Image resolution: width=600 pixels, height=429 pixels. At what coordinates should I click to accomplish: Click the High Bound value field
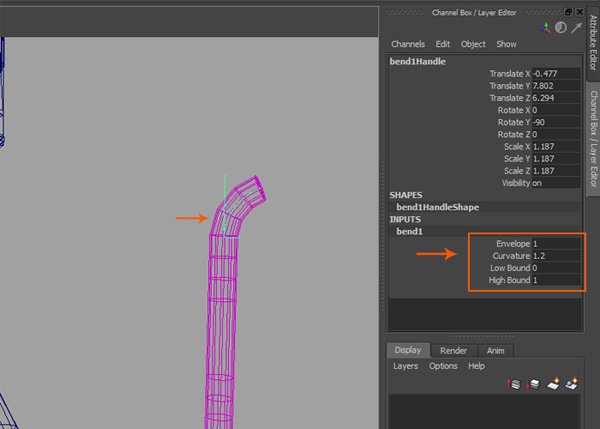coord(556,280)
